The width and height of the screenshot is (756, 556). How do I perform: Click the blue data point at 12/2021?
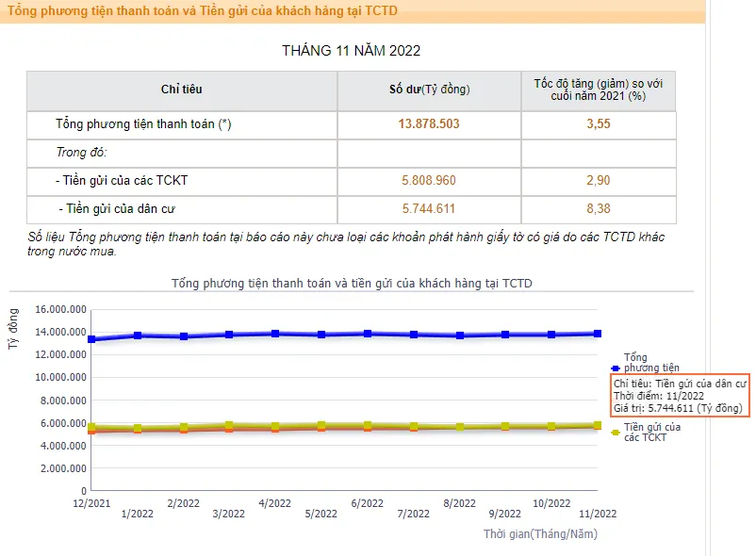pos(91,339)
